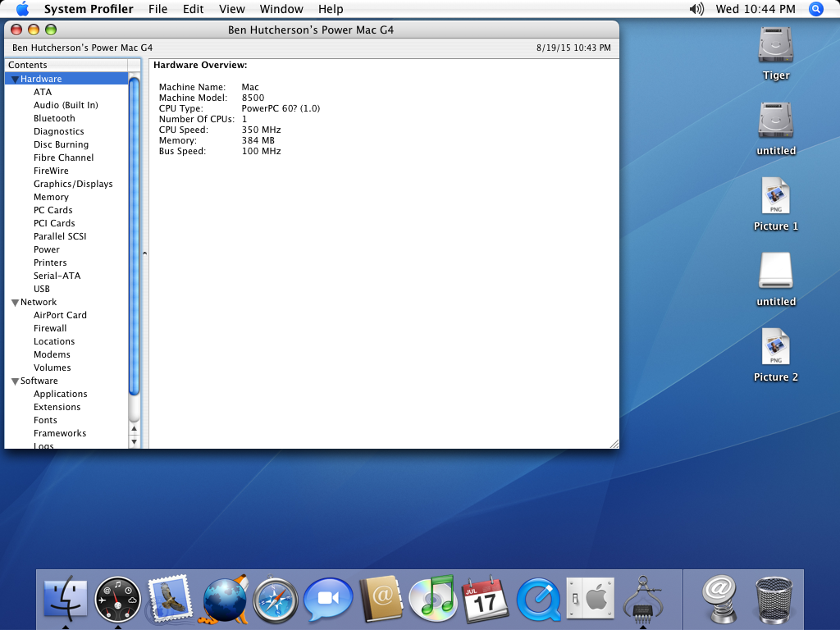
Task: Collapse the Software section triangle
Action: [x=15, y=381]
